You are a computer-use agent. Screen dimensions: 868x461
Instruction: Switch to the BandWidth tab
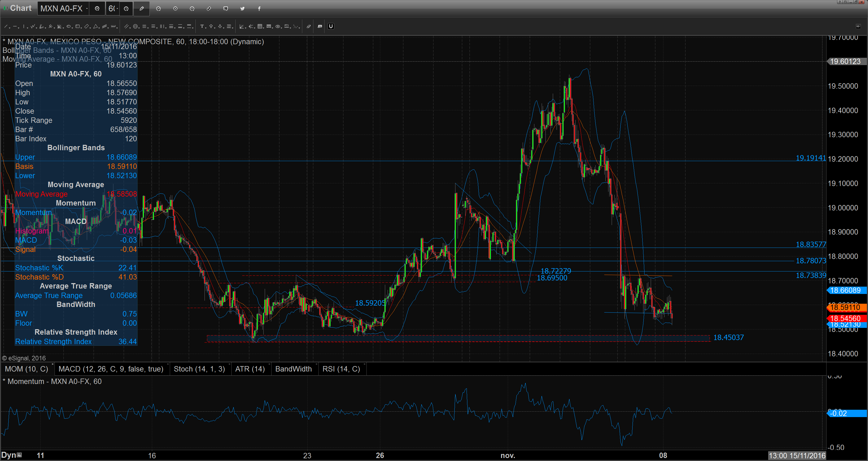[x=293, y=369]
